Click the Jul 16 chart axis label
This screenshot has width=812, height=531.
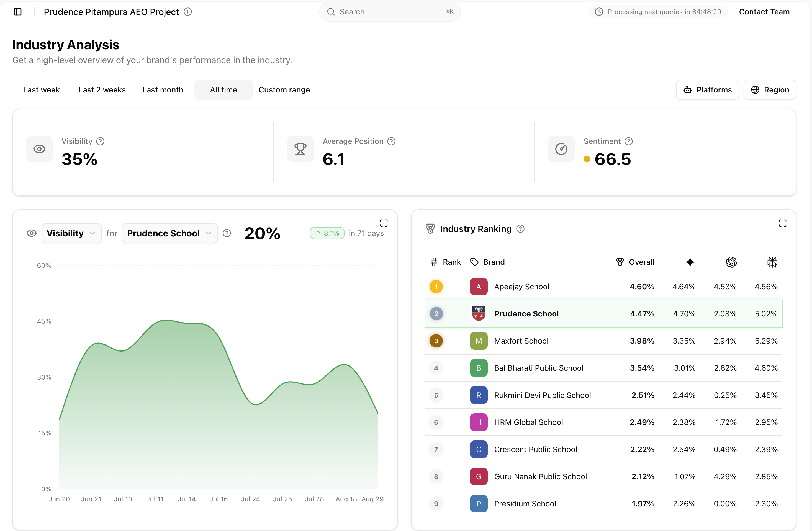click(x=219, y=499)
